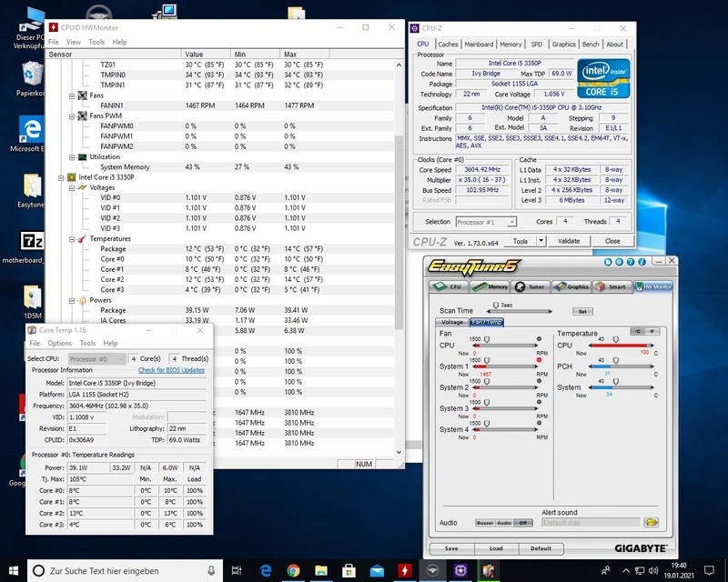Image resolution: width=728 pixels, height=582 pixels.
Task: Open the HWMonitor Tools menu
Action: (96, 42)
